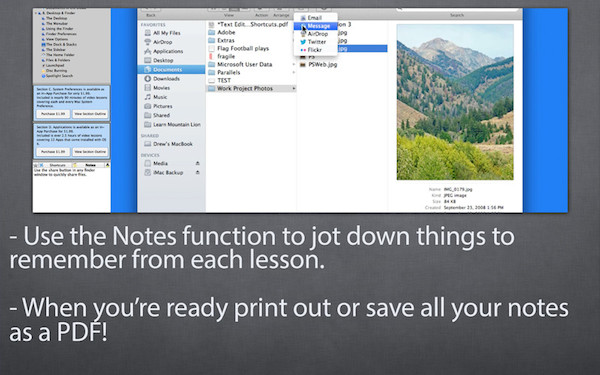Choose AirDrop in the share menu

coord(315,34)
